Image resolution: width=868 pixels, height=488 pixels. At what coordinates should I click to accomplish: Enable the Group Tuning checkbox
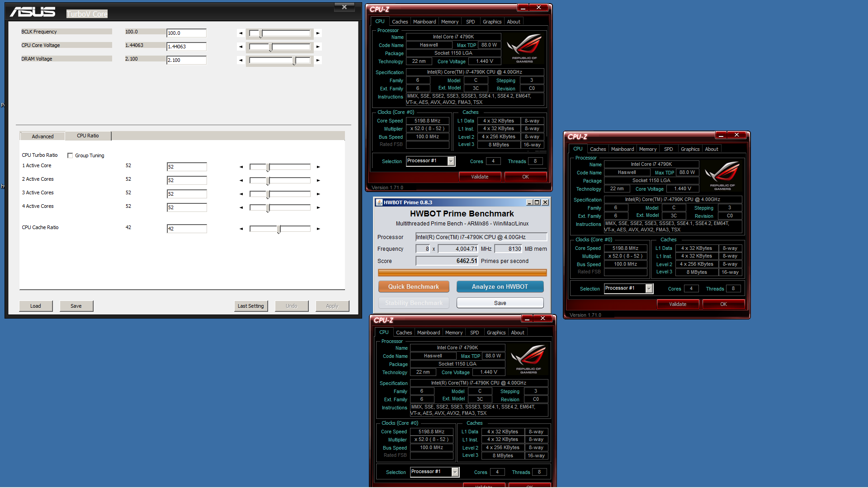[70, 155]
